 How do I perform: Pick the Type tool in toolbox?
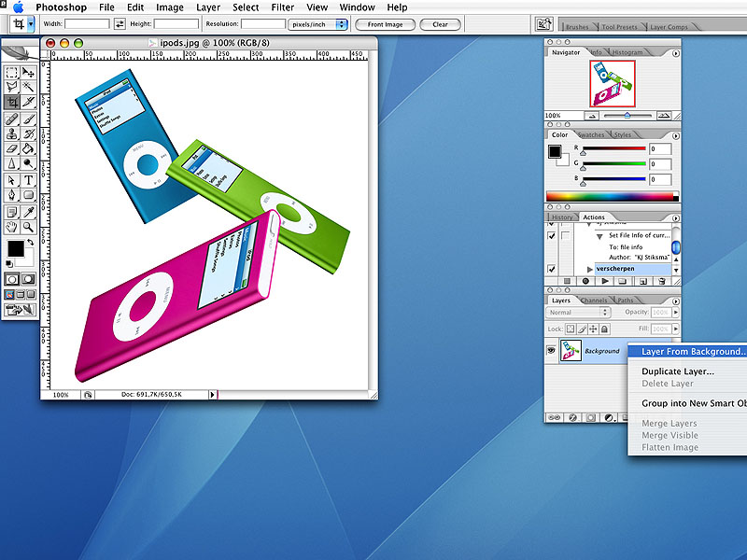29,180
